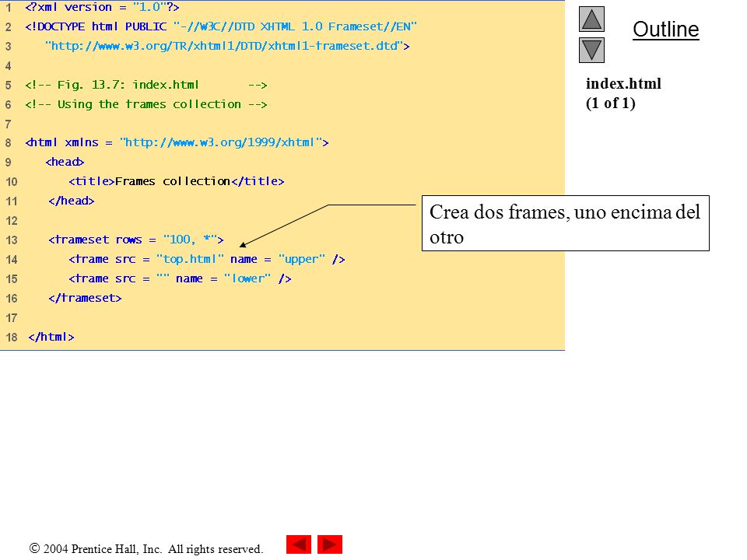The width and height of the screenshot is (747, 560).
Task: Select the closing html tag
Action: pyautogui.click(x=51, y=337)
